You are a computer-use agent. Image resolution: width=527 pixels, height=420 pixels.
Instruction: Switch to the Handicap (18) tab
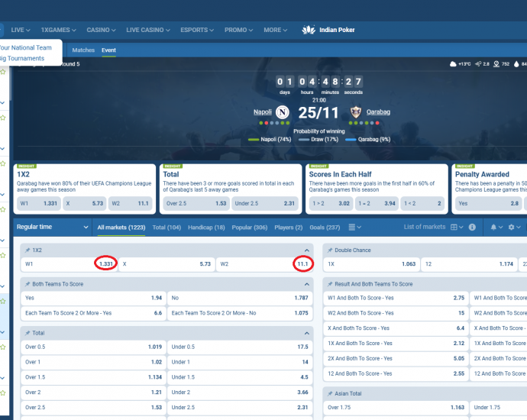point(206,228)
